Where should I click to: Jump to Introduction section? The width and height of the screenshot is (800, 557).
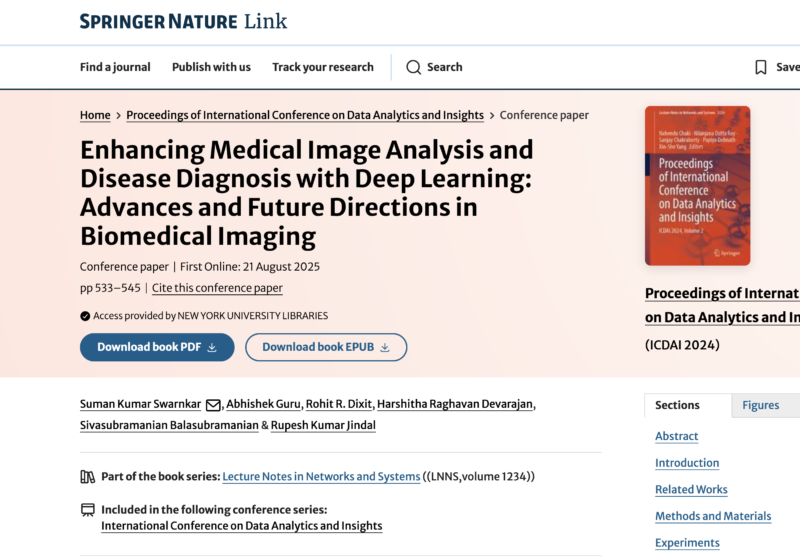(x=687, y=463)
